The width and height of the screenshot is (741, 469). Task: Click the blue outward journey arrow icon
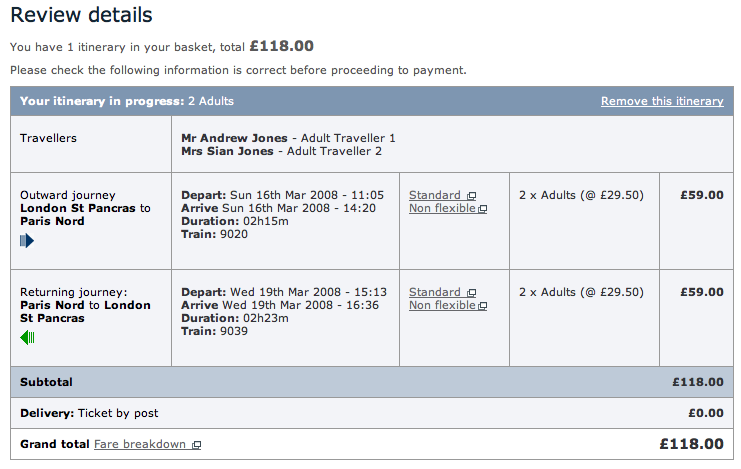(27, 241)
